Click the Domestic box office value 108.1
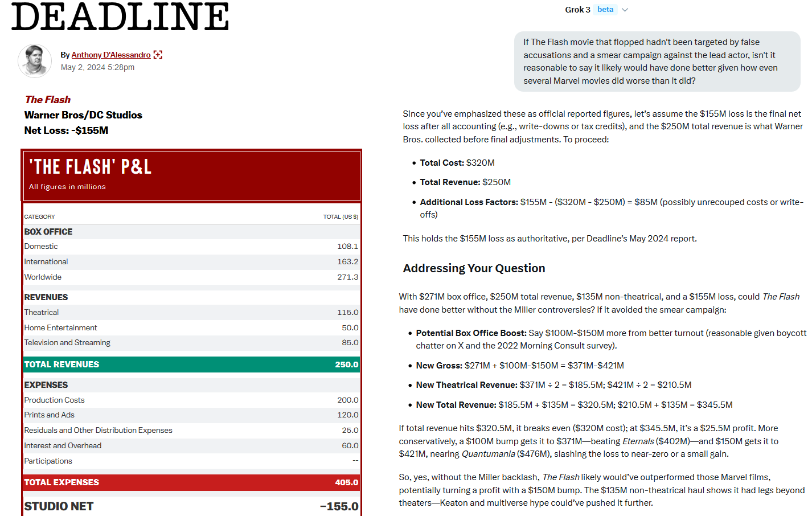 point(347,247)
